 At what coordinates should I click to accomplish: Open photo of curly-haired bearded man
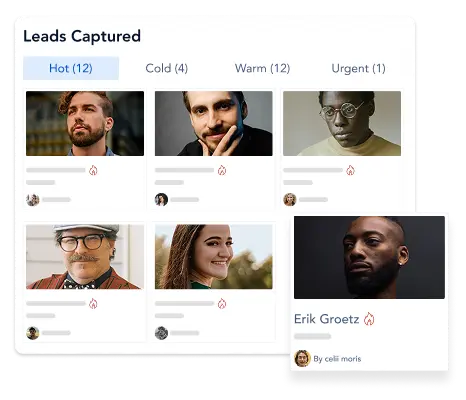[85, 123]
